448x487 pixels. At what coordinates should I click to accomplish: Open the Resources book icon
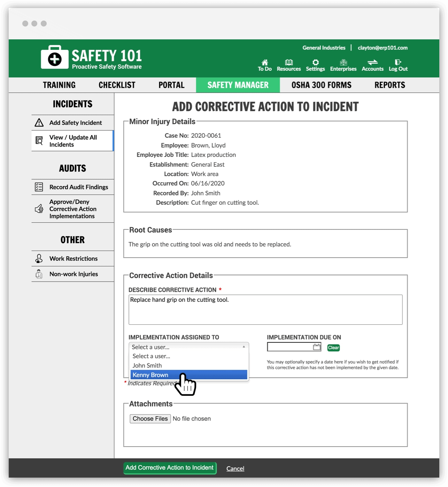pyautogui.click(x=289, y=62)
